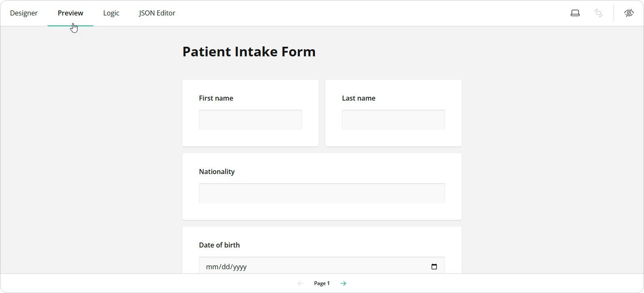The height and width of the screenshot is (293, 644).
Task: Click the First name question label
Action: 216,98
